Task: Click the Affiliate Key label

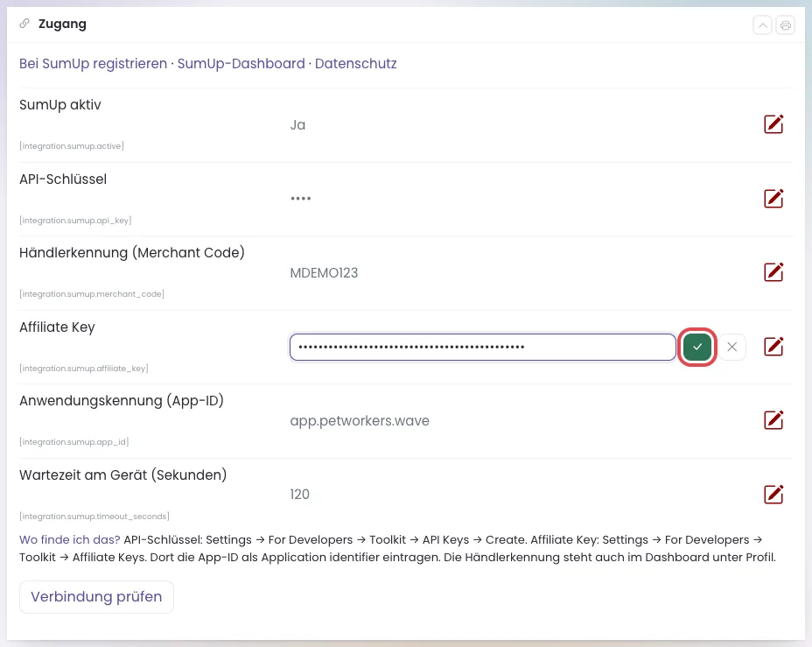Action: (x=57, y=327)
